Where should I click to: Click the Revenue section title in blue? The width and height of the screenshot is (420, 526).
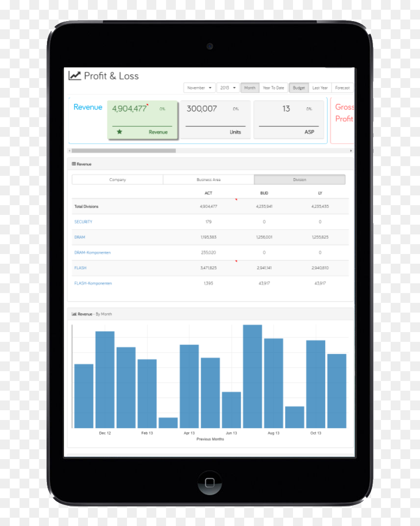(x=88, y=107)
